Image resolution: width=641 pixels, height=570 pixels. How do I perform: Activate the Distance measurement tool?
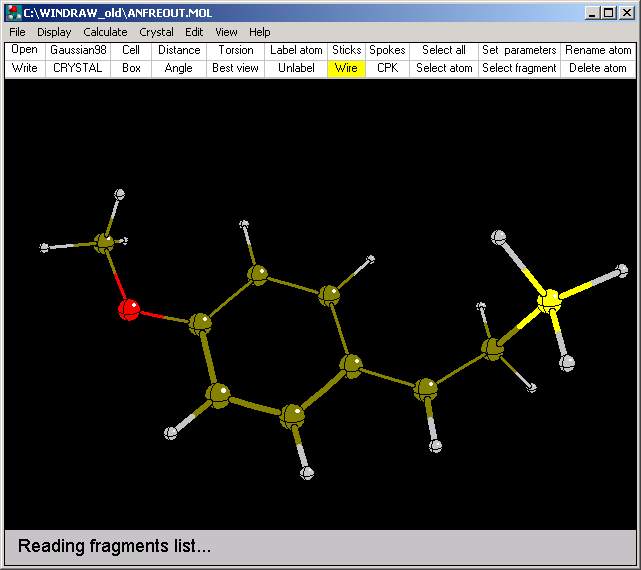(179, 50)
